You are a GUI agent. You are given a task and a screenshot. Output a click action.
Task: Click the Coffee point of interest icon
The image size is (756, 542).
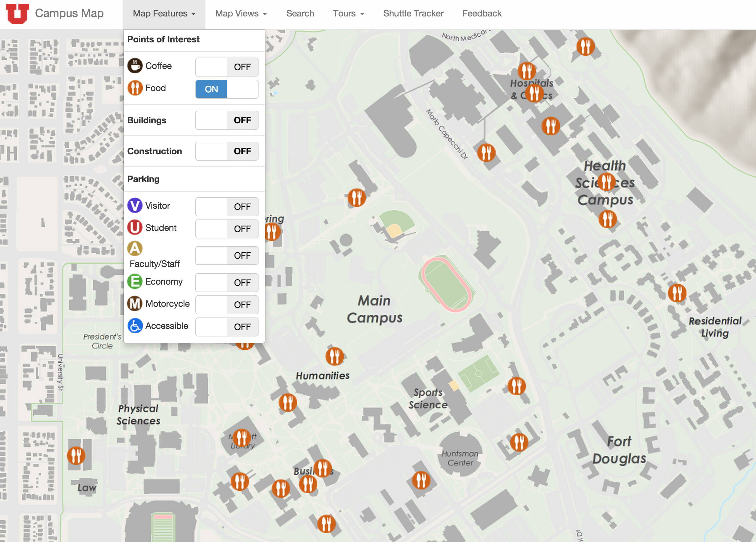pos(135,66)
